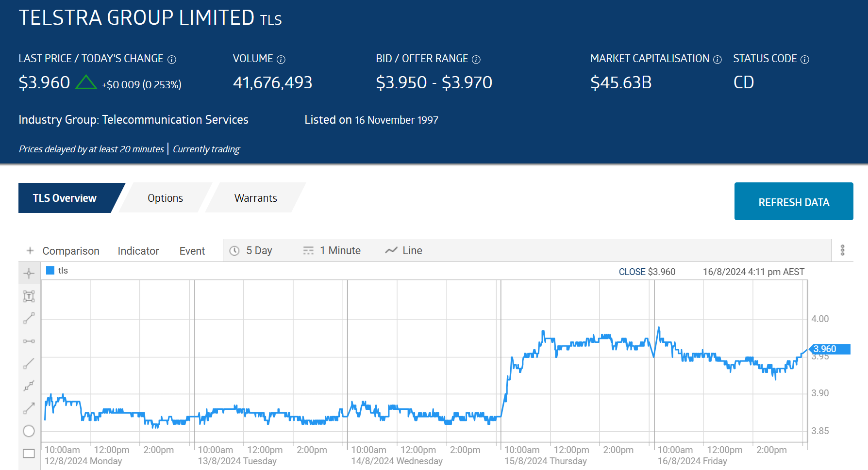Viewport: 868px width, 470px height.
Task: Switch to the Warrants tab
Action: click(x=256, y=198)
